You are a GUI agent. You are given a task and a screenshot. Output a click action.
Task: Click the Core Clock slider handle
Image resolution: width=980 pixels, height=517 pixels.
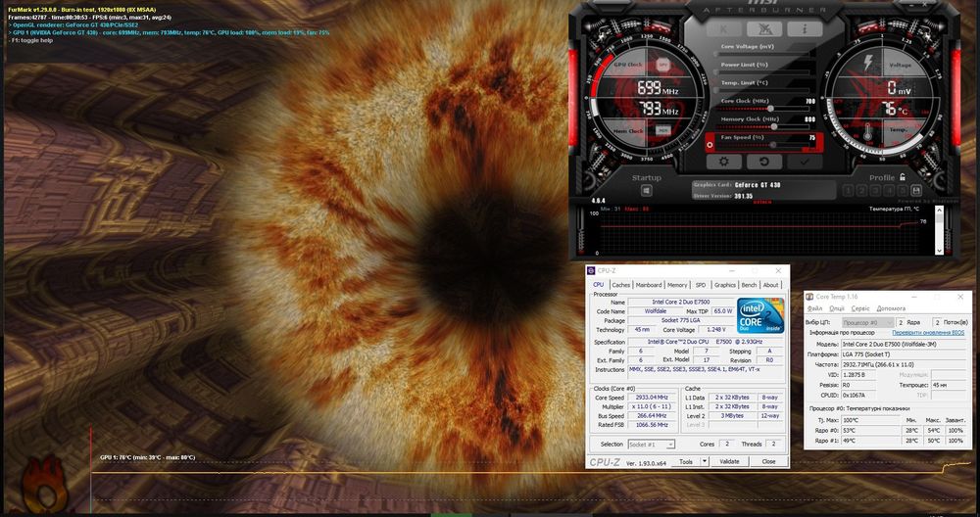coord(770,109)
